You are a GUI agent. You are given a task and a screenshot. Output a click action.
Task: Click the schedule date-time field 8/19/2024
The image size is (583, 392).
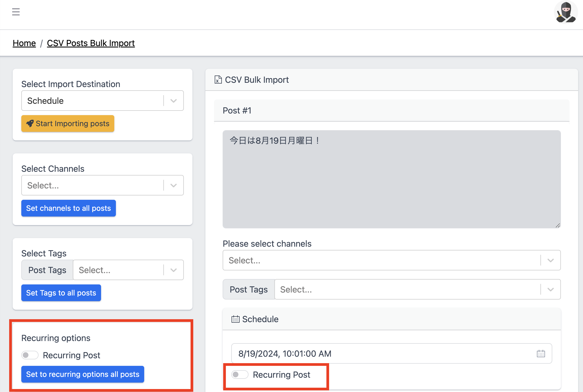(392, 353)
